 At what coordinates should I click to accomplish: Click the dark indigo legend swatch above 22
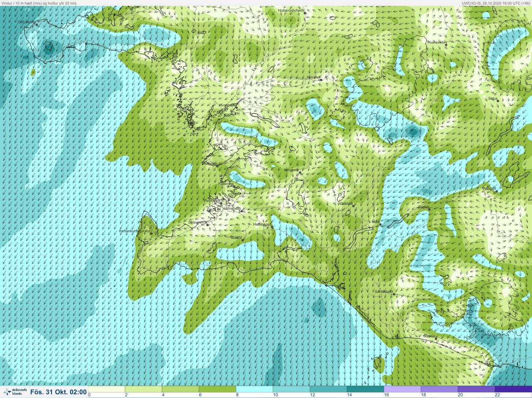513,389
